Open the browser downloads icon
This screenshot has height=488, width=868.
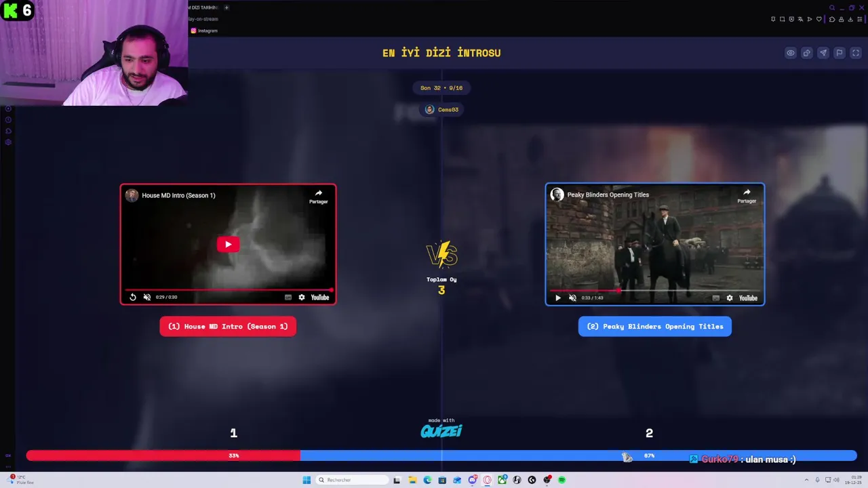tap(850, 19)
